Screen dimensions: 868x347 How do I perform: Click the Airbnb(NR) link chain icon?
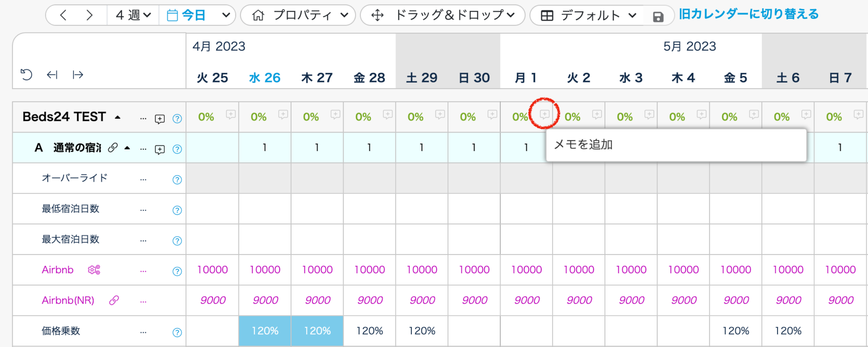pyautogui.click(x=114, y=300)
